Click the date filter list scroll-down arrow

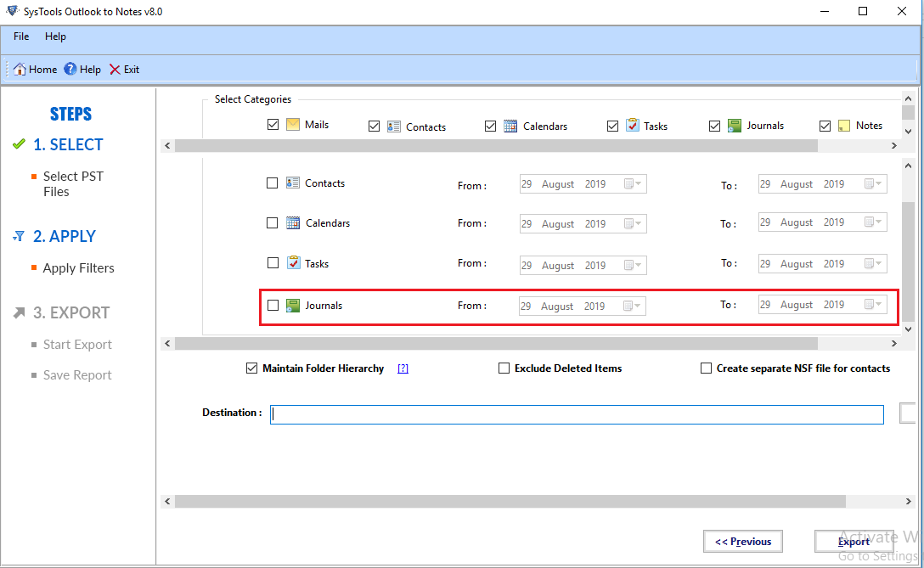coord(908,329)
